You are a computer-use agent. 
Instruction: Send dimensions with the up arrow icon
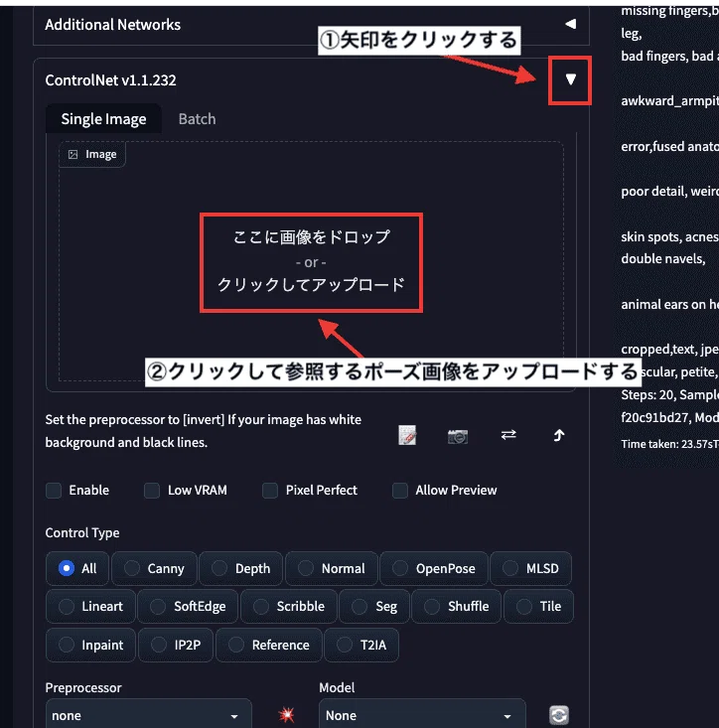(559, 435)
